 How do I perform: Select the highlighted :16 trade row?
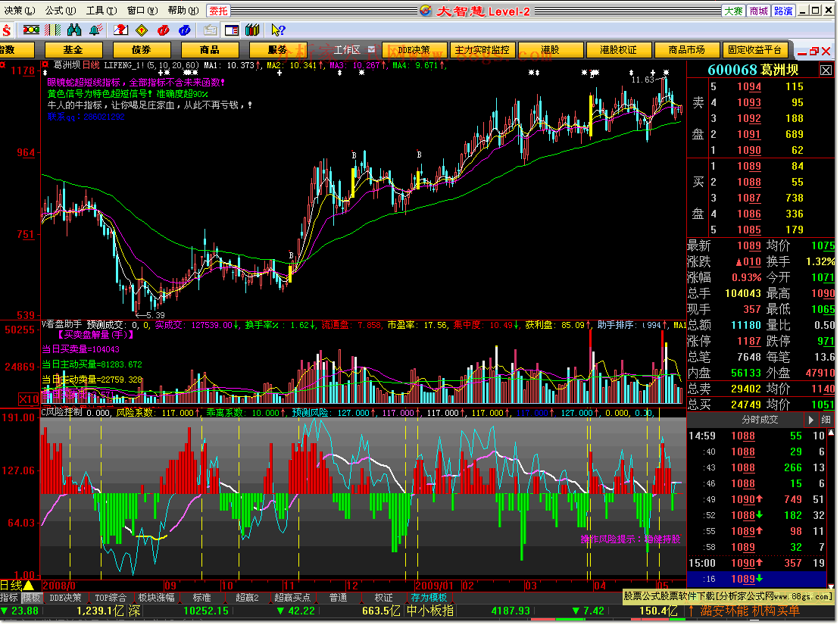point(757,580)
